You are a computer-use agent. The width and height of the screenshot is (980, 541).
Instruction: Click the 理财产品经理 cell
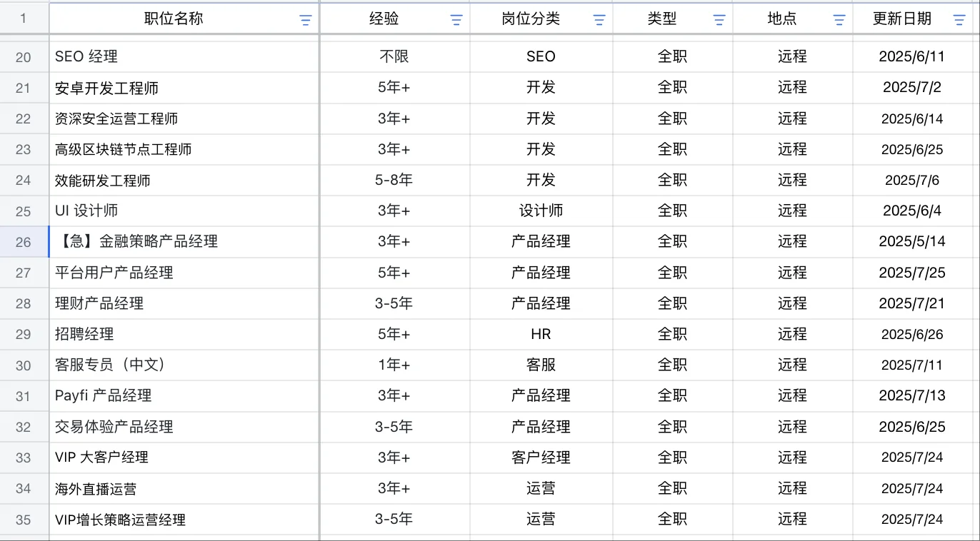tap(184, 303)
